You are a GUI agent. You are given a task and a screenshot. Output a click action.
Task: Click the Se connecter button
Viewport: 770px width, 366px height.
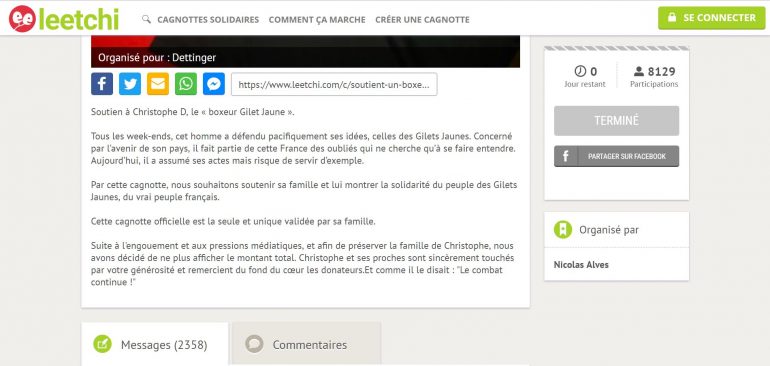click(x=712, y=18)
